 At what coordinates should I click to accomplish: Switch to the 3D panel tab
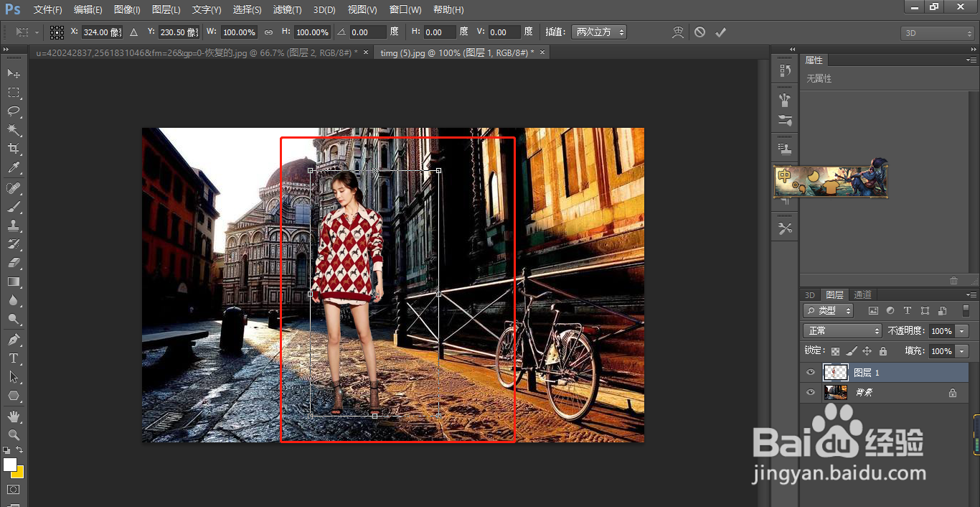click(x=809, y=295)
